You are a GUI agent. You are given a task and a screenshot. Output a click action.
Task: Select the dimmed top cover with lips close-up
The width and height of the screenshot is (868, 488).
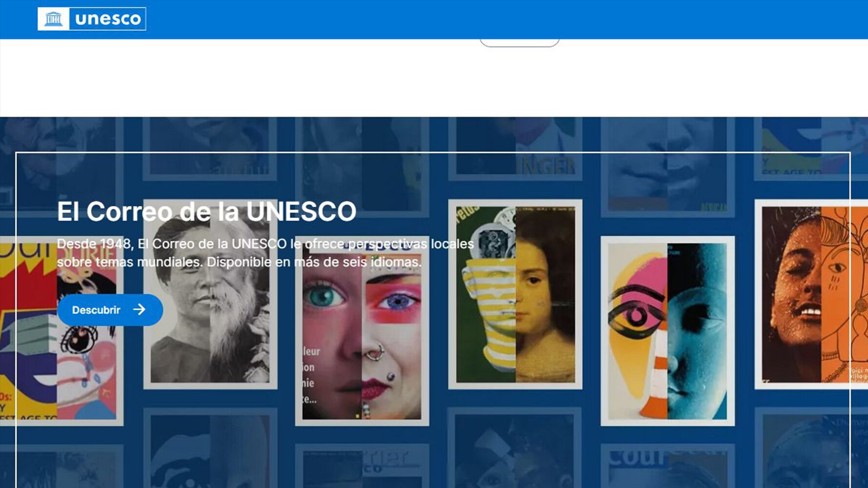click(668, 167)
